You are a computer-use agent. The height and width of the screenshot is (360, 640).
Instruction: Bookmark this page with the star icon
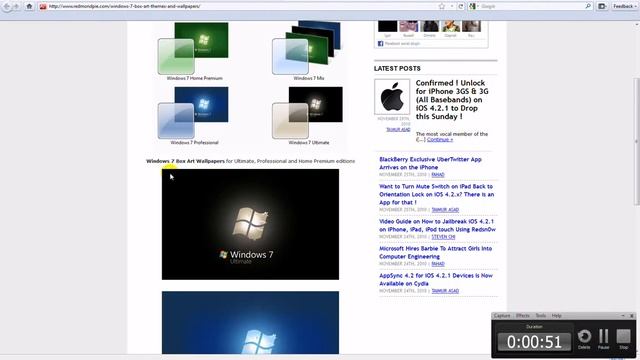(442, 6)
